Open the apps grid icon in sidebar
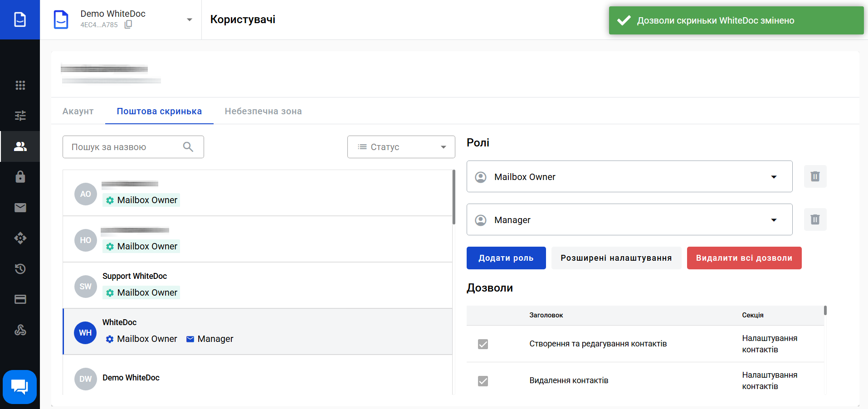868x409 pixels. point(20,85)
